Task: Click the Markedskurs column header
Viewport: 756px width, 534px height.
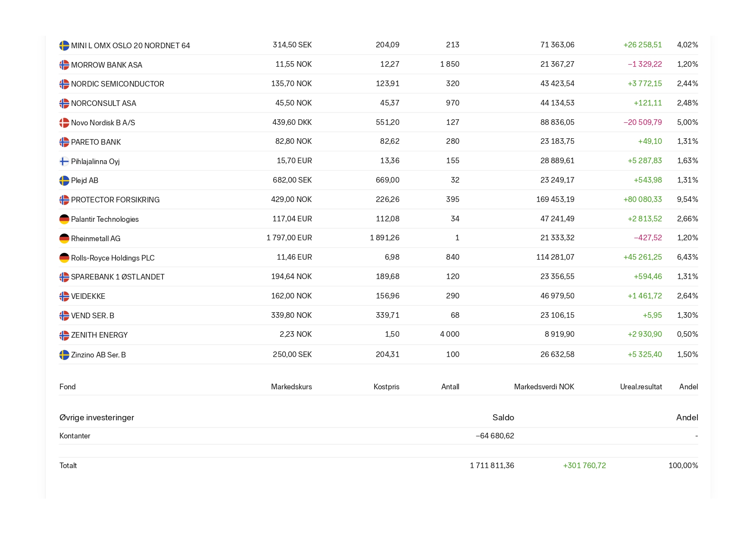Action: pos(291,387)
